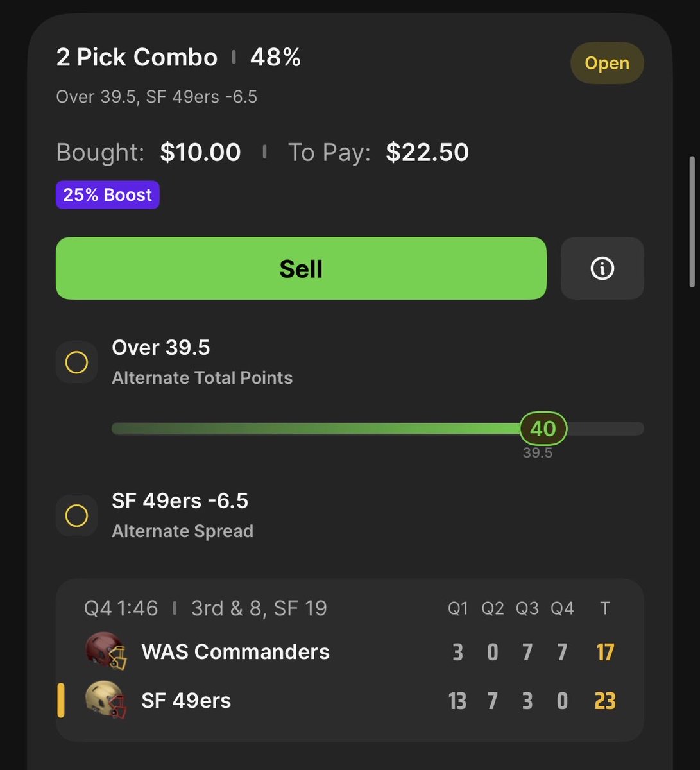Viewport: 700px width, 770px height.
Task: Click the yellow possession marker next to SF 49ers
Action: click(61, 700)
